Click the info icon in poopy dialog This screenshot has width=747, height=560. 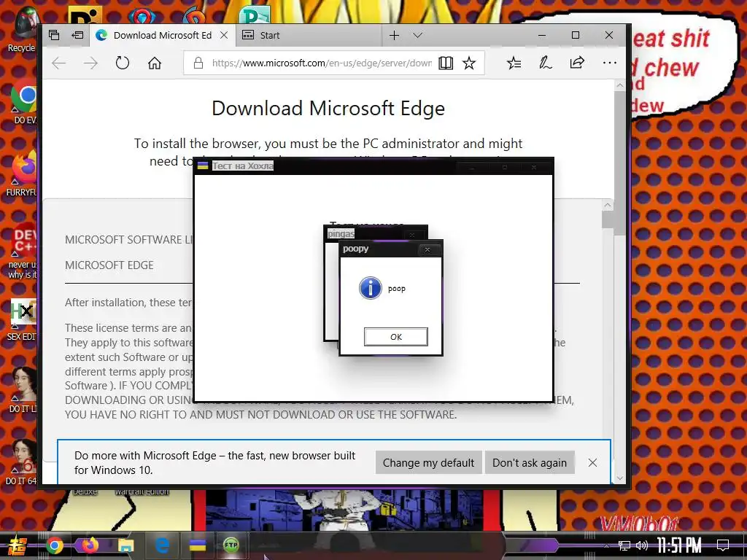click(371, 288)
